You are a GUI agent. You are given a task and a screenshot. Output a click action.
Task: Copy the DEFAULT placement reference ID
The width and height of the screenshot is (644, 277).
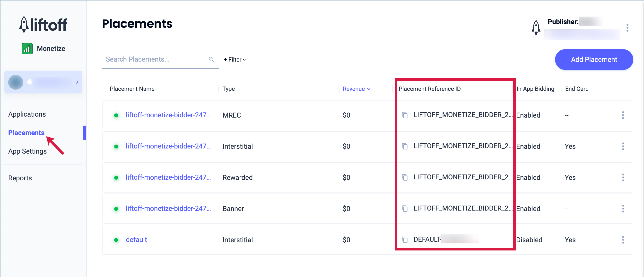(405, 240)
